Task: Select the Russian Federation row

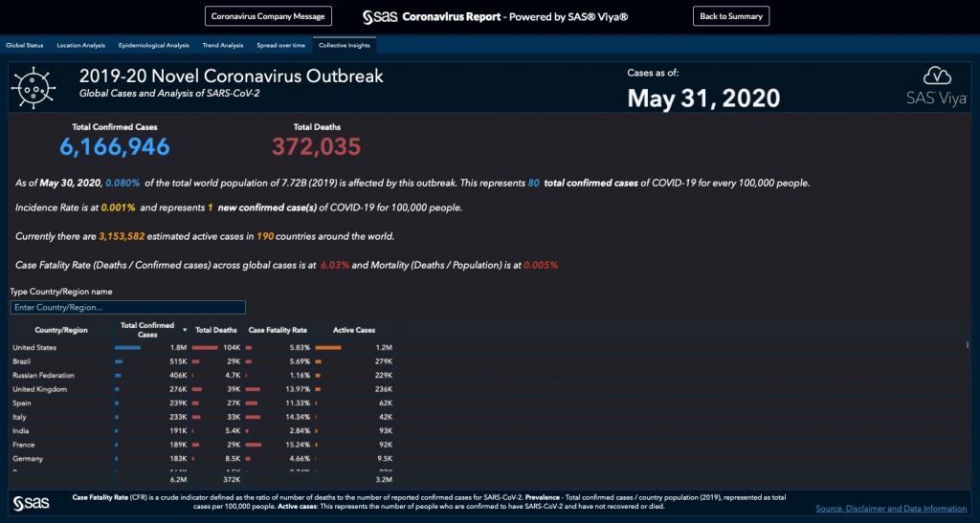Action: [x=203, y=375]
